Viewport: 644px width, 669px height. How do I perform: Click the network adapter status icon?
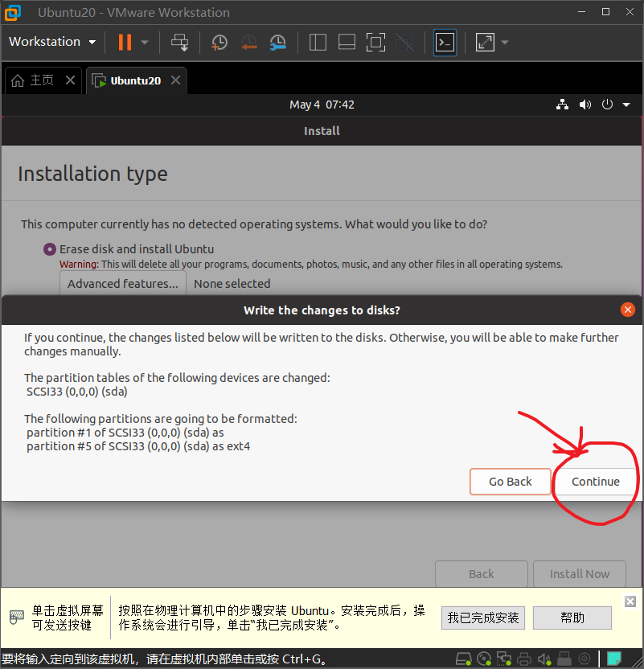(504, 659)
